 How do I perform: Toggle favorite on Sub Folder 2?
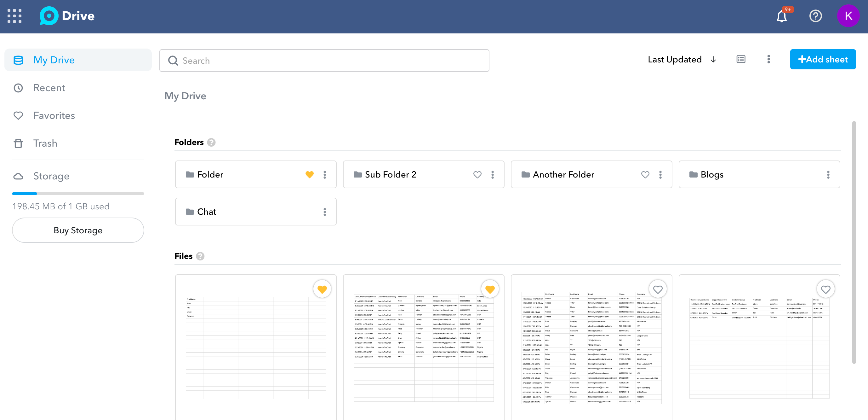tap(477, 175)
